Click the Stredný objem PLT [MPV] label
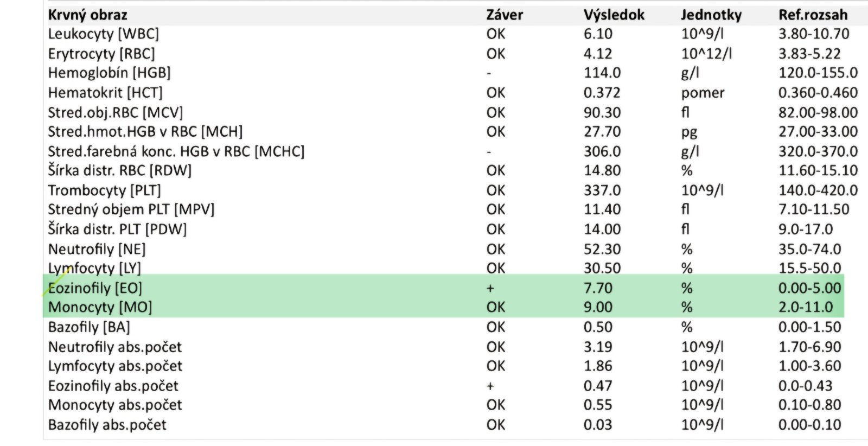This screenshot has width=868, height=446. (x=131, y=209)
